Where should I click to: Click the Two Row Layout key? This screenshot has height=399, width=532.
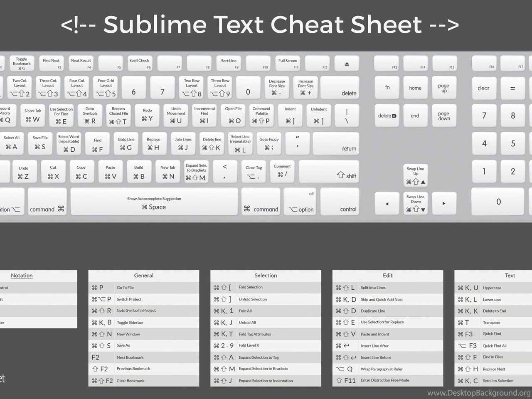pos(192,88)
